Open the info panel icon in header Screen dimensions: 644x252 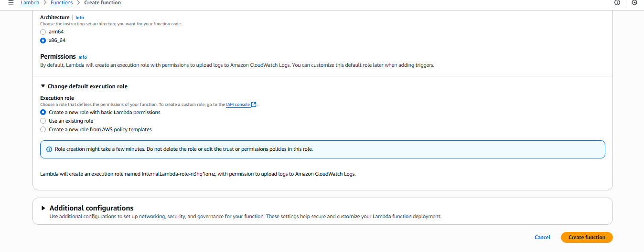pyautogui.click(x=617, y=3)
